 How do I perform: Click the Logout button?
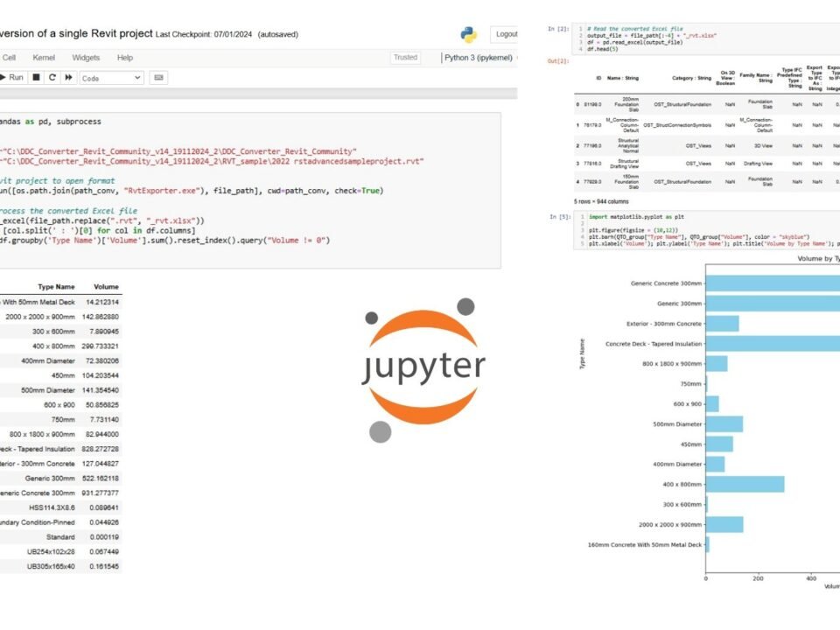[x=505, y=34]
